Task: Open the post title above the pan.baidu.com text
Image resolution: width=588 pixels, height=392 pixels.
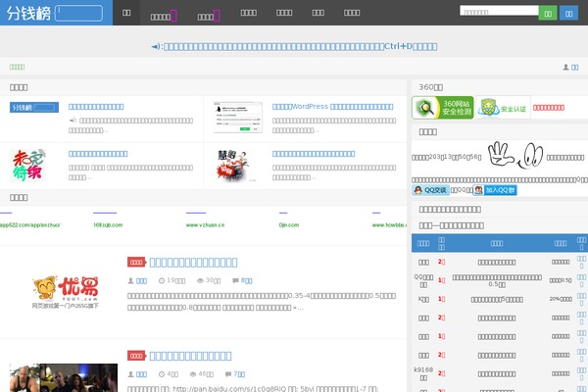Action: coord(190,356)
